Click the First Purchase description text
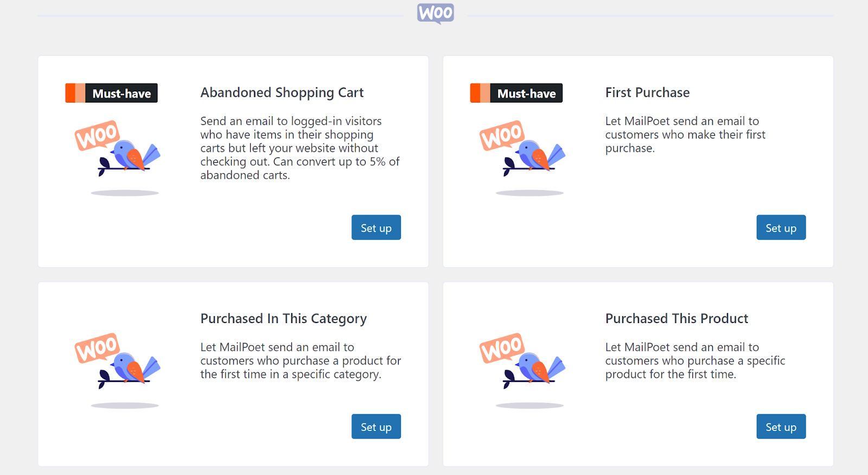868x475 pixels. (x=685, y=135)
